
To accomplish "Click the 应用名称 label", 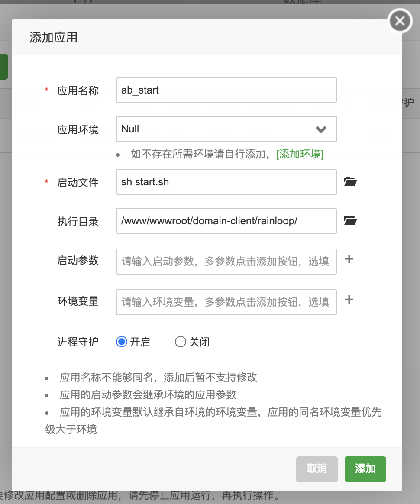I will coord(78,90).
